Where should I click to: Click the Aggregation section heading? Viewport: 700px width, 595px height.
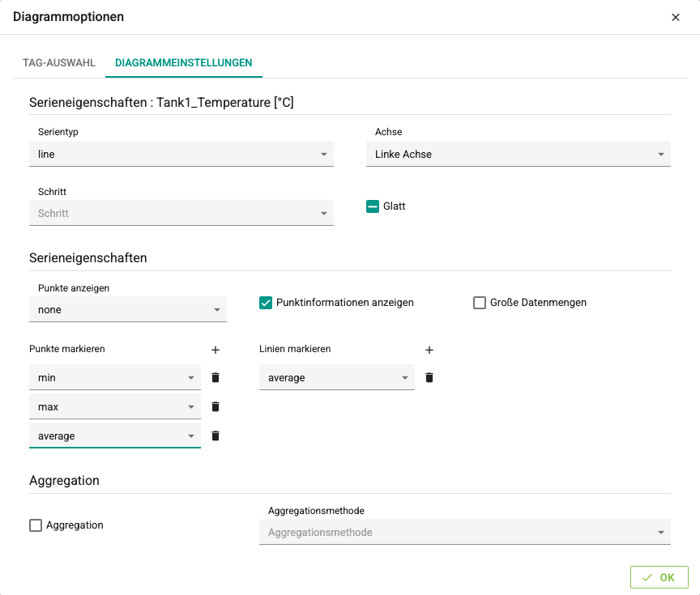[x=64, y=480]
